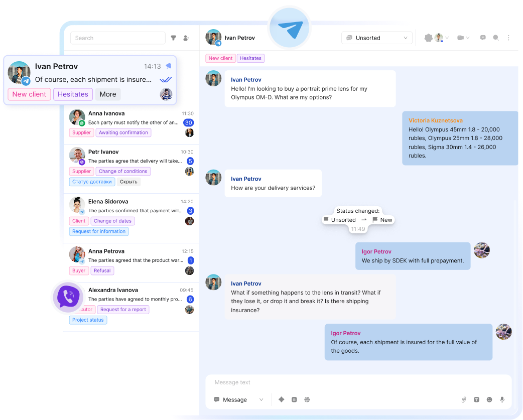
Task: Click the filter funnel icon beside Search
Action: [x=174, y=38]
